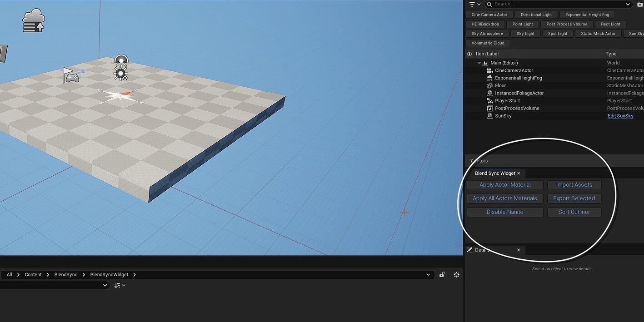644x322 pixels.
Task: Open the sort order dropdown
Action: coord(120,285)
